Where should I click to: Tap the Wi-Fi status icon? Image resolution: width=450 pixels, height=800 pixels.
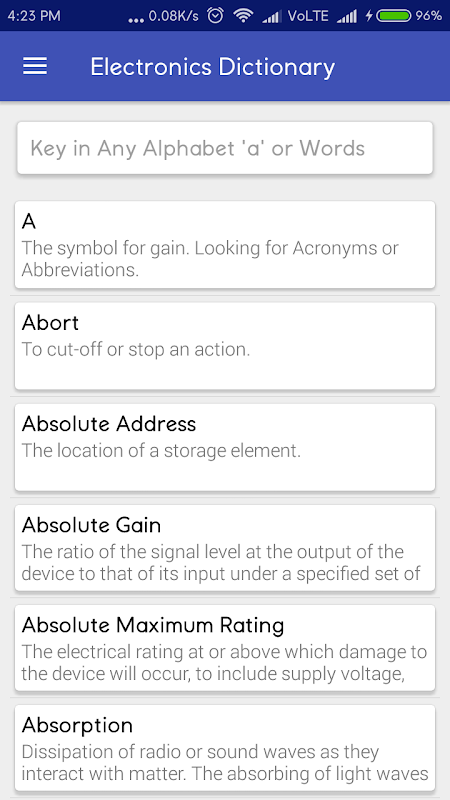click(x=243, y=16)
